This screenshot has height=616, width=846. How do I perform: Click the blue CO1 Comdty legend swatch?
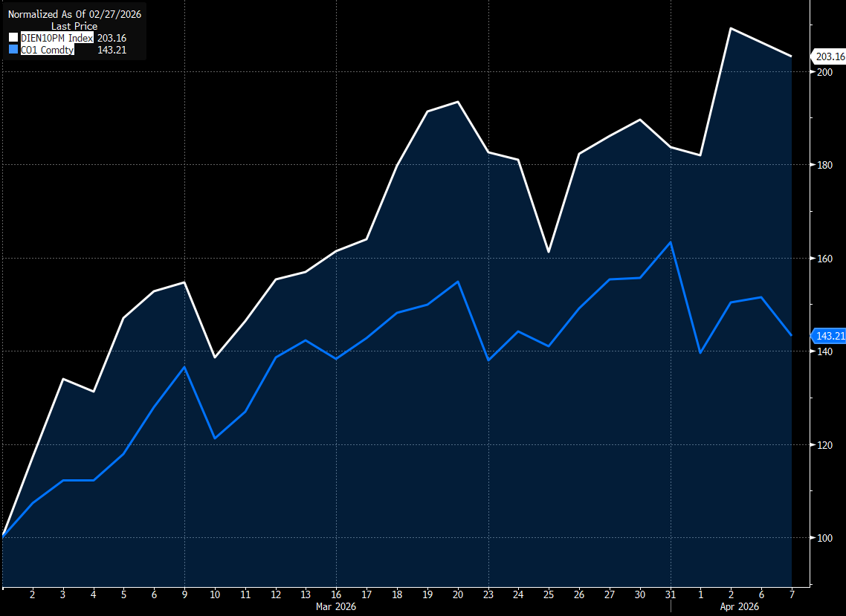(x=13, y=50)
